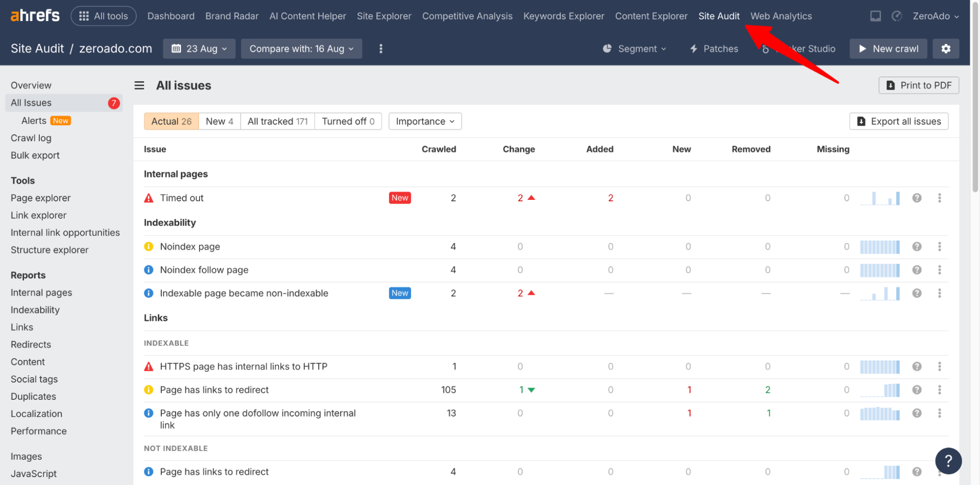
Task: Open Page explorer tool
Action: [41, 198]
